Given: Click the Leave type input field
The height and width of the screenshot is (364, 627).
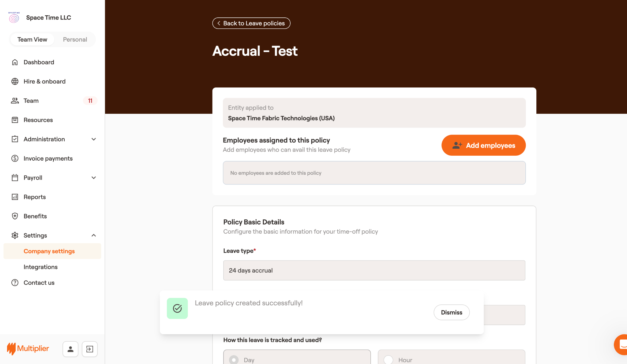Looking at the screenshot, I should (374, 270).
